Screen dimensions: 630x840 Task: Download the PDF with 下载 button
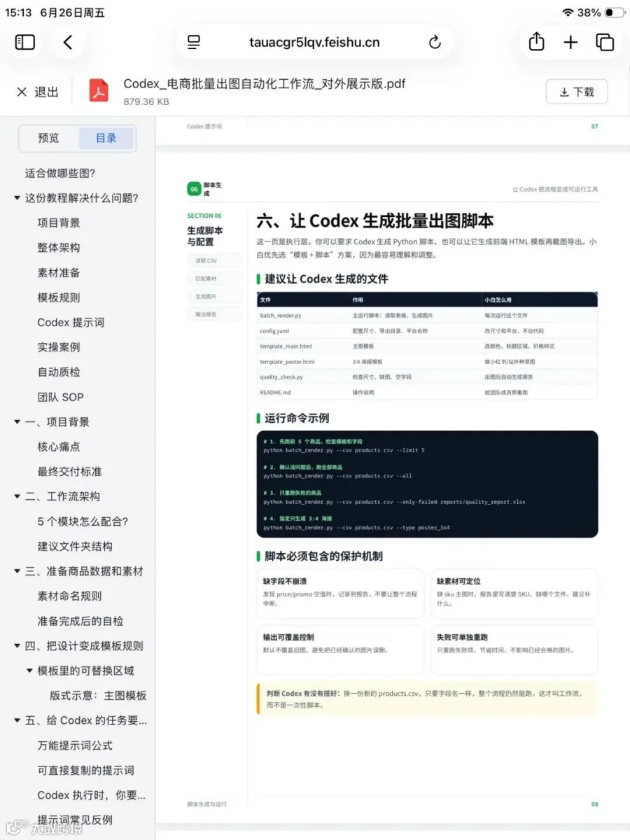pos(577,92)
